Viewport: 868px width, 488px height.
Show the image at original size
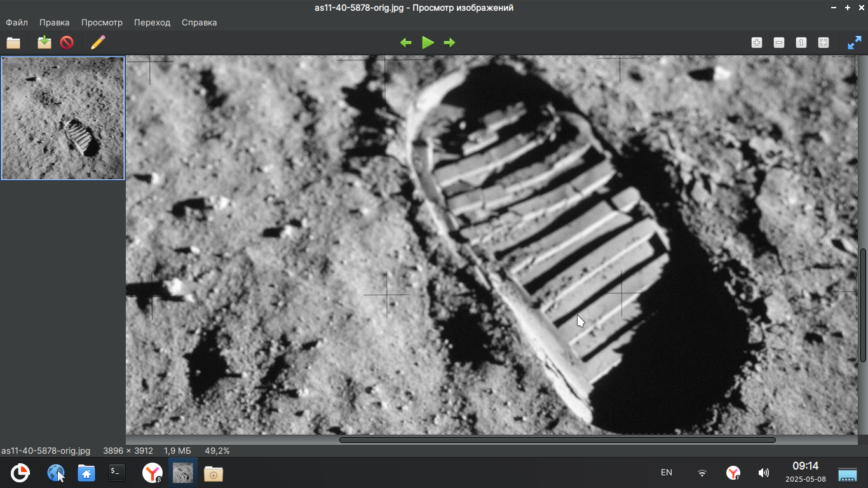point(801,43)
